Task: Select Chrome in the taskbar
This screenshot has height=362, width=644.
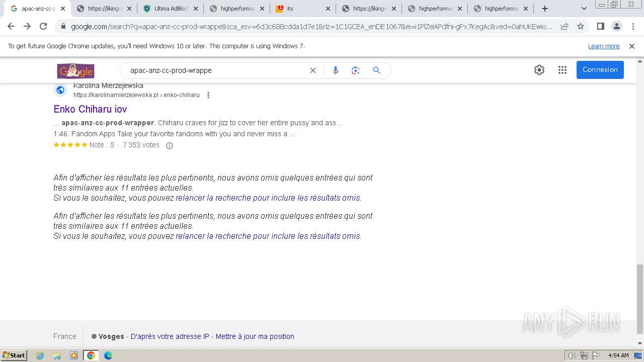Action: pyautogui.click(x=91, y=355)
